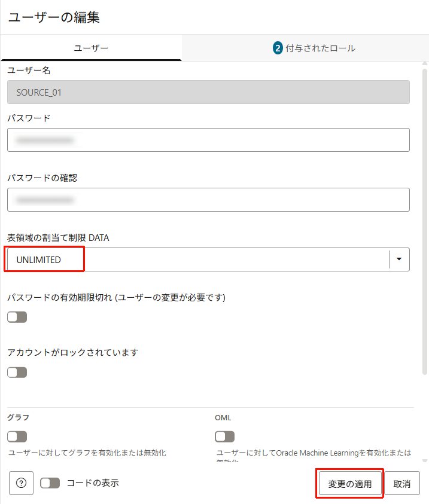Enable the OML toggle

coord(224,436)
